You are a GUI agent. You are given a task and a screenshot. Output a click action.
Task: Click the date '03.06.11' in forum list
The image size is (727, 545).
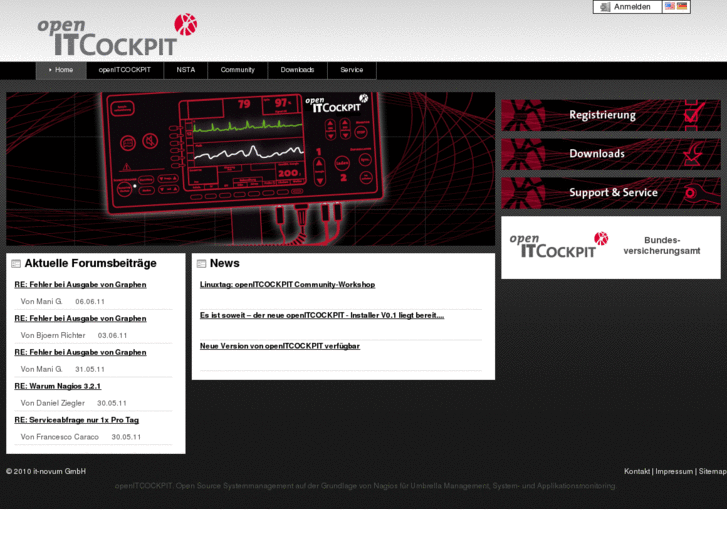pos(112,335)
